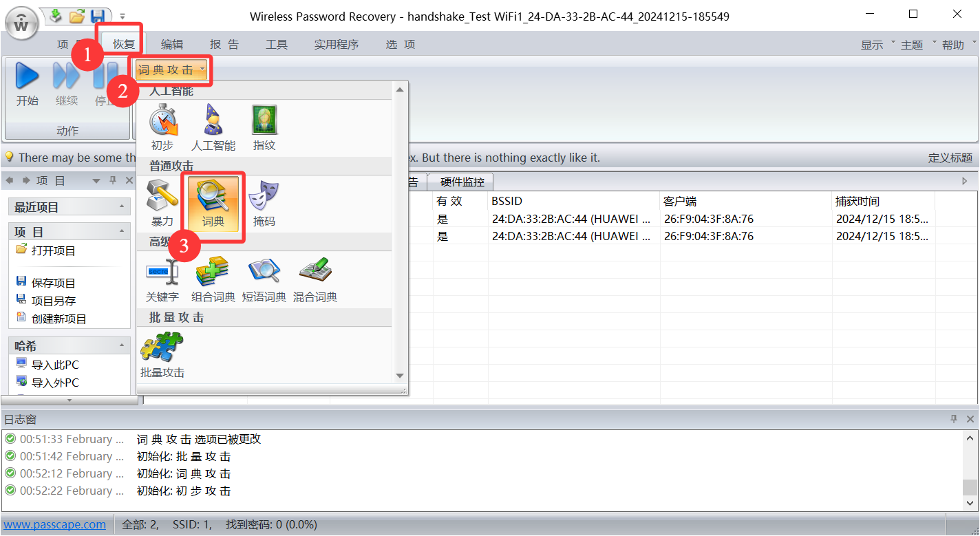Collapse the 哈希 (Hash) sidebar section
The height and width of the screenshot is (536, 980).
tap(121, 345)
